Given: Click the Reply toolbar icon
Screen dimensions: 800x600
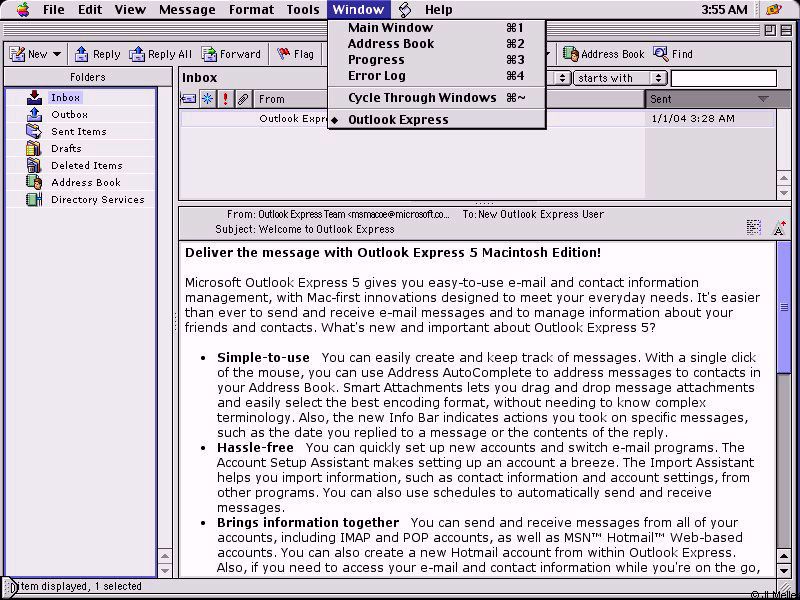Looking at the screenshot, I should (x=82, y=54).
